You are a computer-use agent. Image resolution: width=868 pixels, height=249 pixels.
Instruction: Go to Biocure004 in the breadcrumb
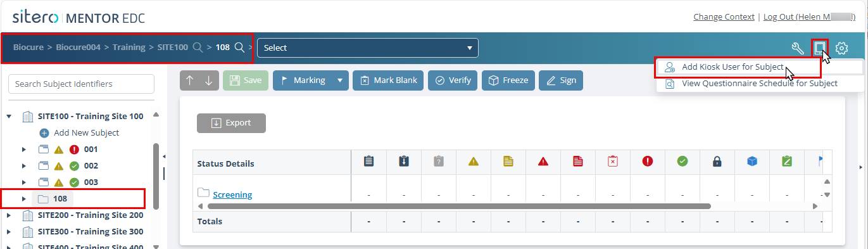[x=78, y=48]
